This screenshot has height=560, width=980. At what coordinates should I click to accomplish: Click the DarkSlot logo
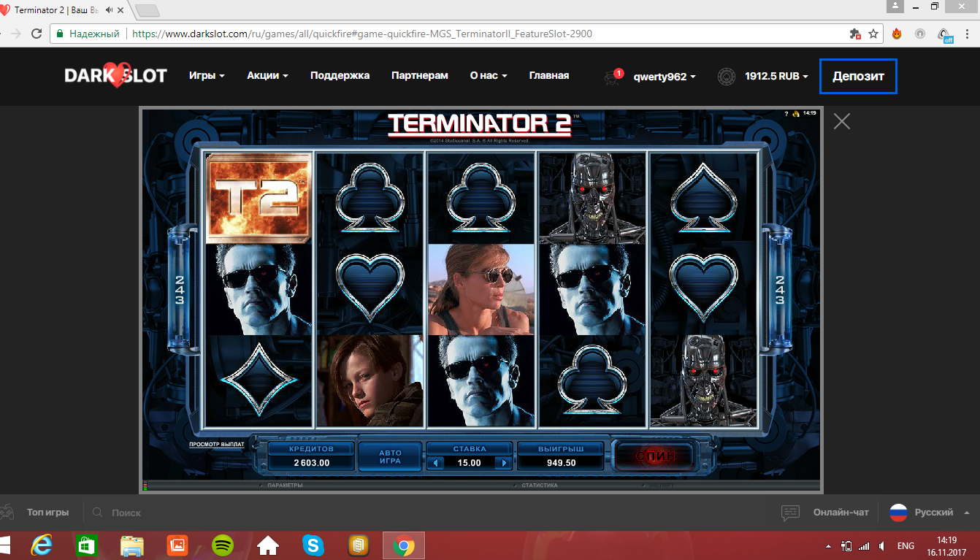pos(115,75)
